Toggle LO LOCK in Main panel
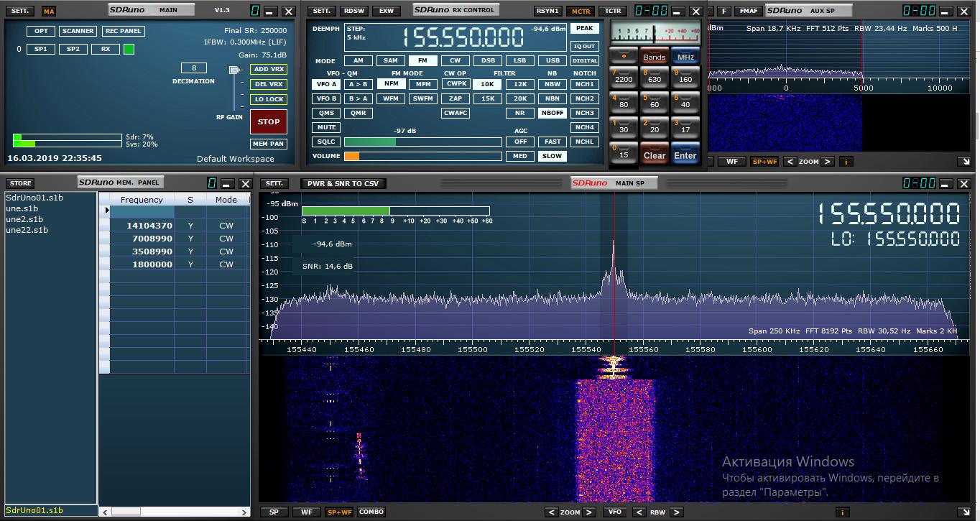Screen dimensions: 980x521 pyautogui.click(x=269, y=99)
